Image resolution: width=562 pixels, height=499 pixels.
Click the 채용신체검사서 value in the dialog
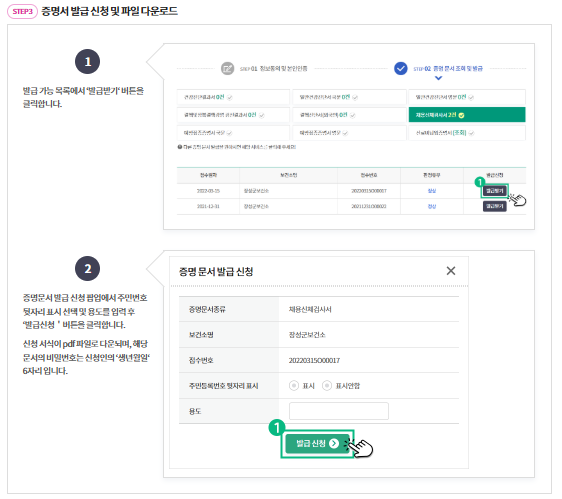310,309
